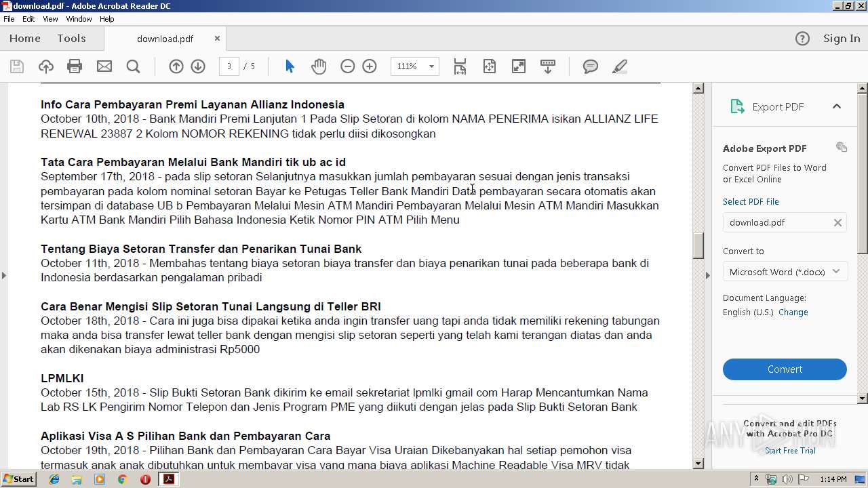The height and width of the screenshot is (488, 868).
Task: Click document scrollbar down arrow
Action: pos(698,464)
